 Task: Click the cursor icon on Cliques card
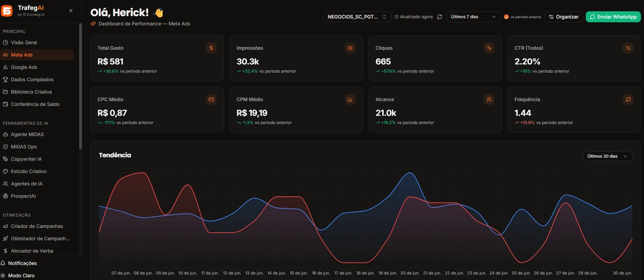[489, 48]
